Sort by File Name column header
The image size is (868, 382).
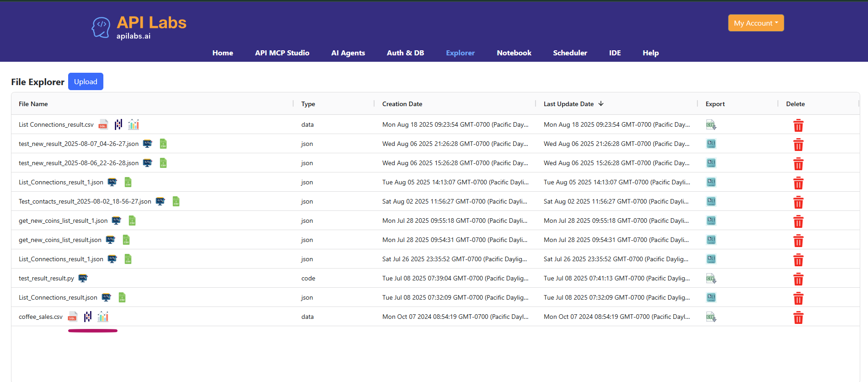pos(33,104)
